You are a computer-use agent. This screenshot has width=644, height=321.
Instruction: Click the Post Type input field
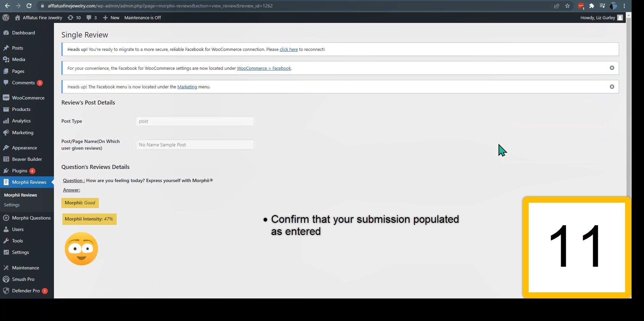[x=195, y=121]
